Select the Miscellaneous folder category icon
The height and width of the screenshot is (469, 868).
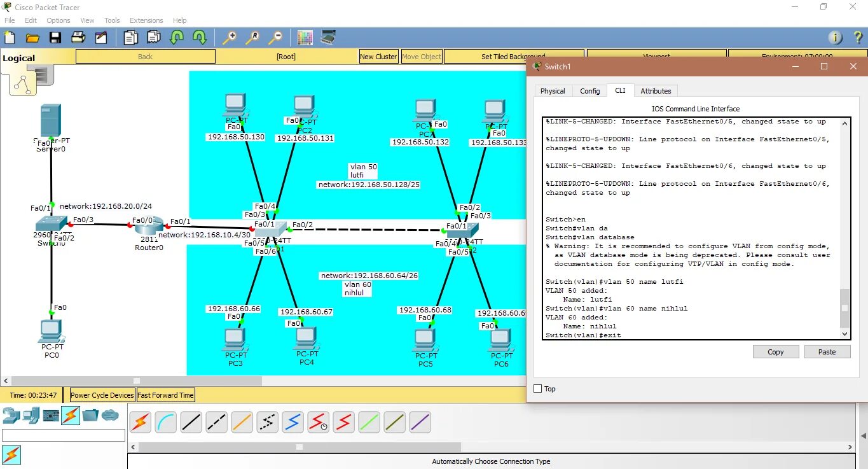click(x=90, y=416)
